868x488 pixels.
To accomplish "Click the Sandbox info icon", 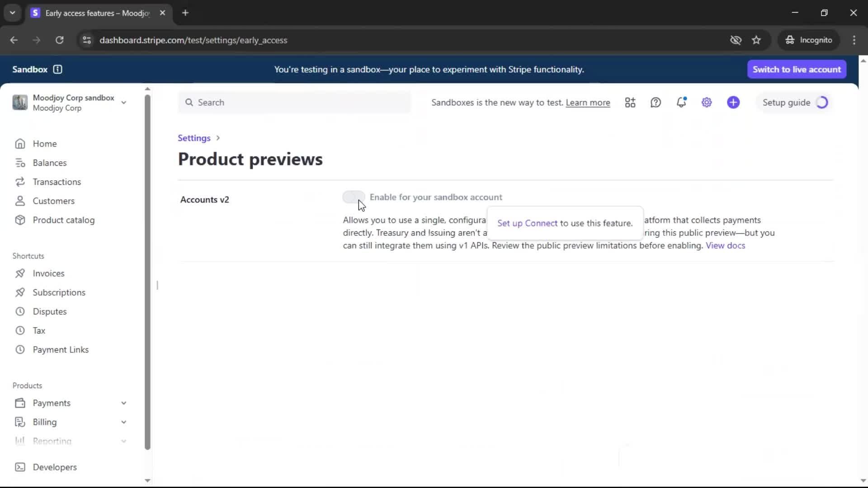I will click(x=57, y=70).
